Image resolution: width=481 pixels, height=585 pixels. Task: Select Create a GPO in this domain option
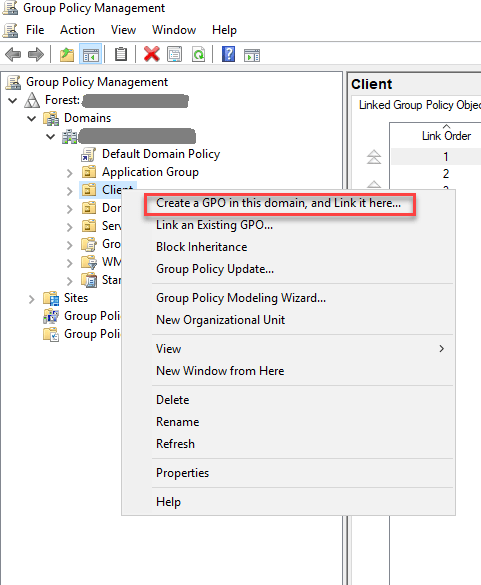coord(278,203)
